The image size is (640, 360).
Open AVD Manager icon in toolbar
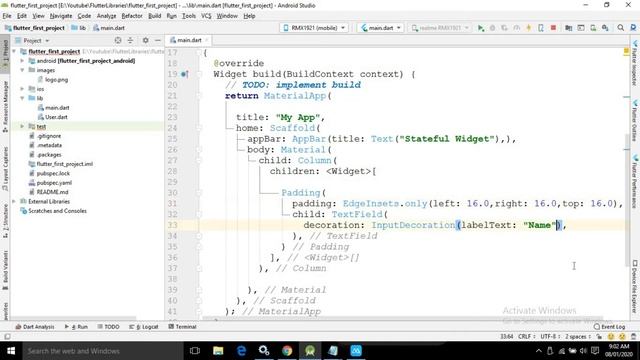(593, 28)
